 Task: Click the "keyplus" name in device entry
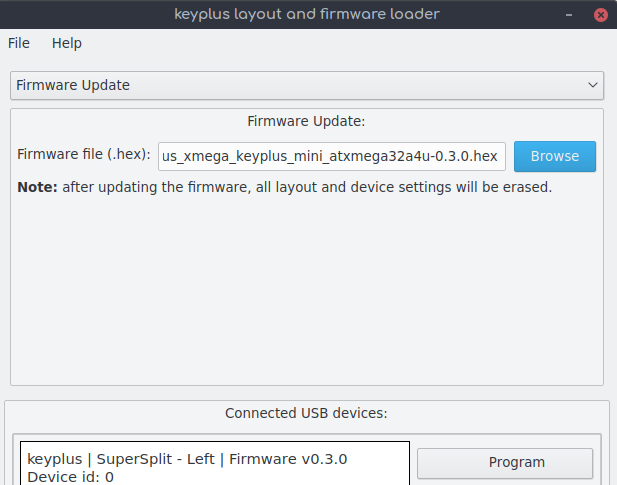pos(55,459)
